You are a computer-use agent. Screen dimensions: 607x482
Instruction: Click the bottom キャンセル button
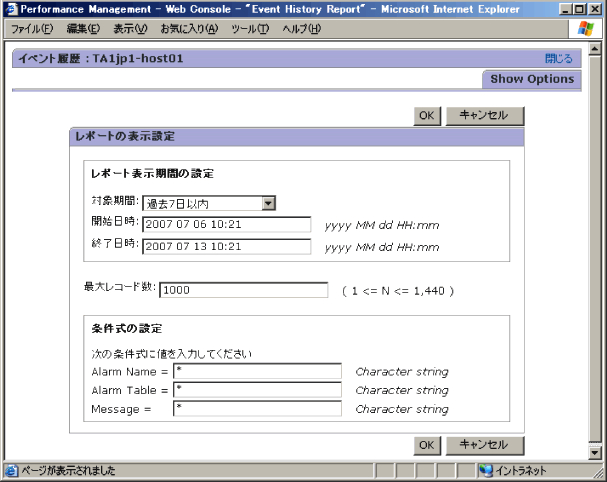(x=485, y=445)
